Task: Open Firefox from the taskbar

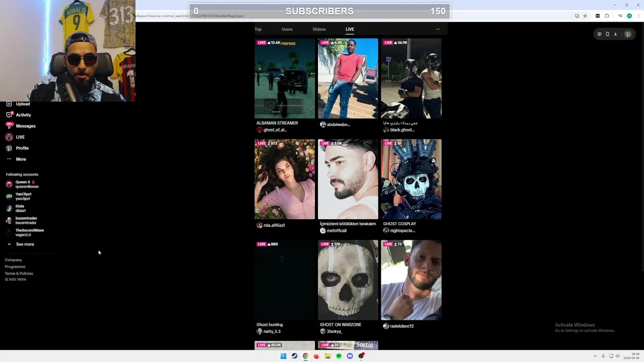Action: (316, 356)
